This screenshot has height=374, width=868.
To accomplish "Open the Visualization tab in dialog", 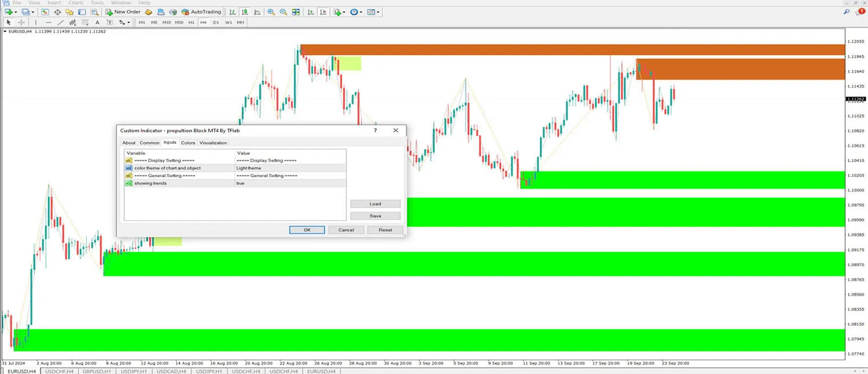I will [x=213, y=143].
